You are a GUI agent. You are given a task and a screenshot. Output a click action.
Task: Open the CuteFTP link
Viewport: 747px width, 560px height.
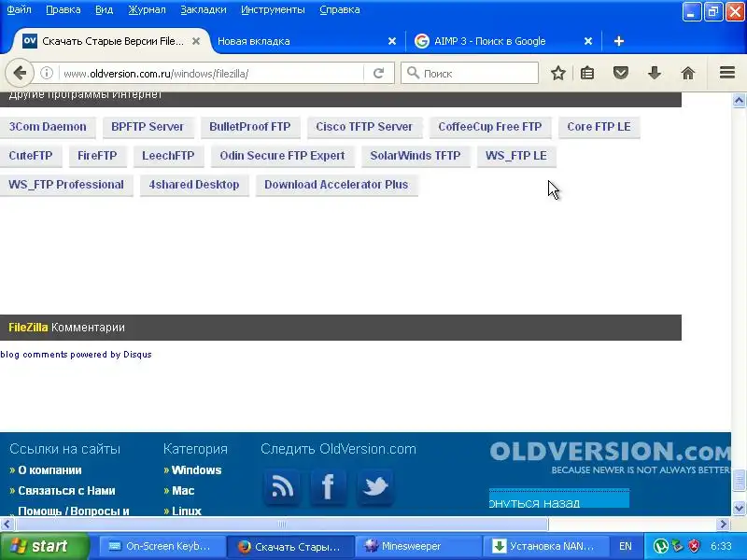tap(31, 156)
